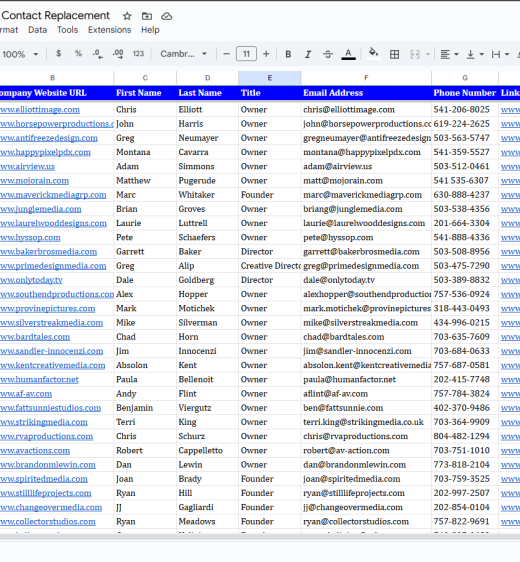Open the www.elliottimage.com link
This screenshot has height=562, width=520.
pos(40,110)
